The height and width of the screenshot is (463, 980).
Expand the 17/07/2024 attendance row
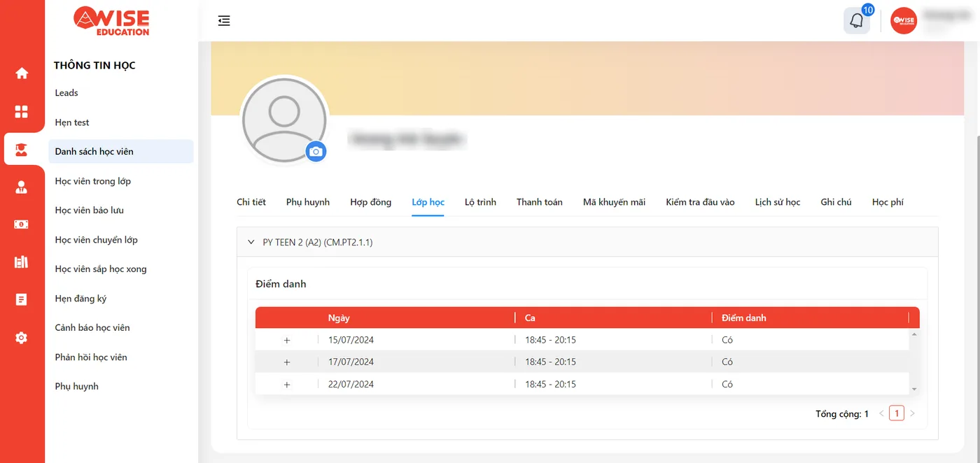click(x=287, y=362)
